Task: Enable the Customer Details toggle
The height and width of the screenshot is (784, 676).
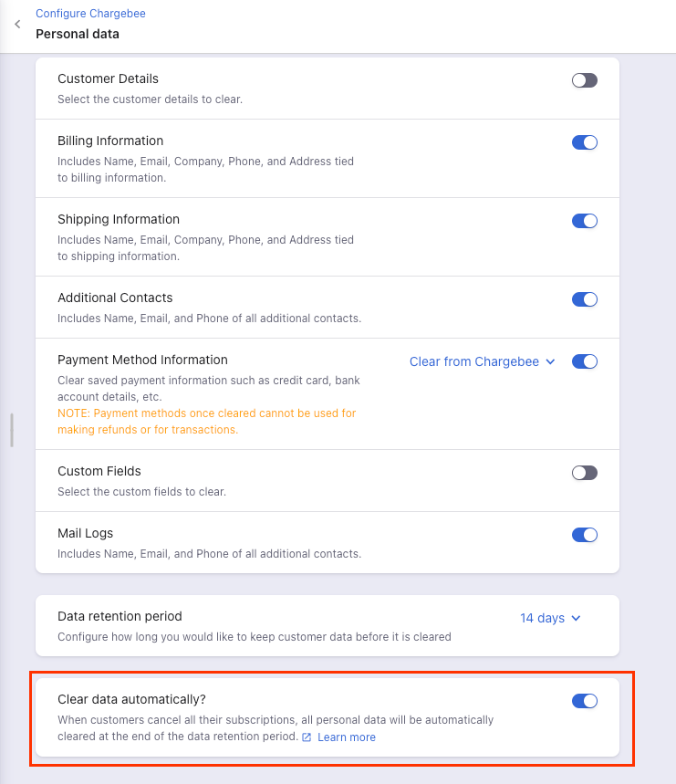Action: pos(584,80)
